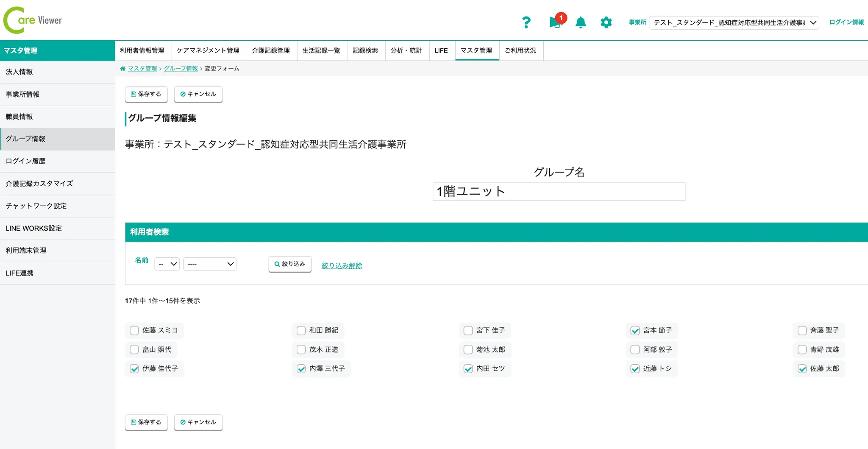Uncheck the 宮本 節子 checkbox

pyautogui.click(x=635, y=330)
